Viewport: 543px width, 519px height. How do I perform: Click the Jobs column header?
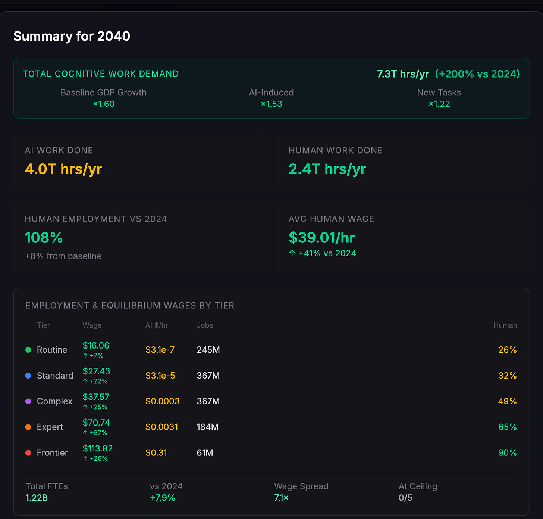[205, 325]
